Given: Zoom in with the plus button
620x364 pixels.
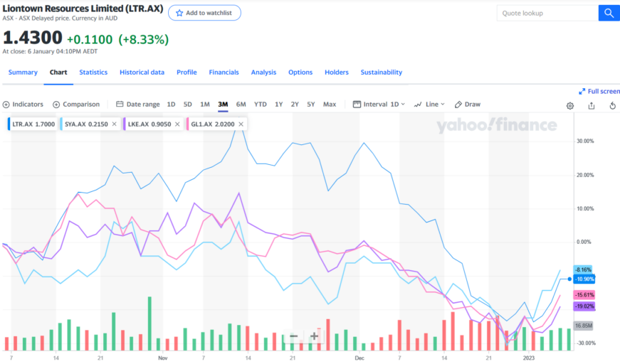Looking at the screenshot, I should tap(315, 336).
